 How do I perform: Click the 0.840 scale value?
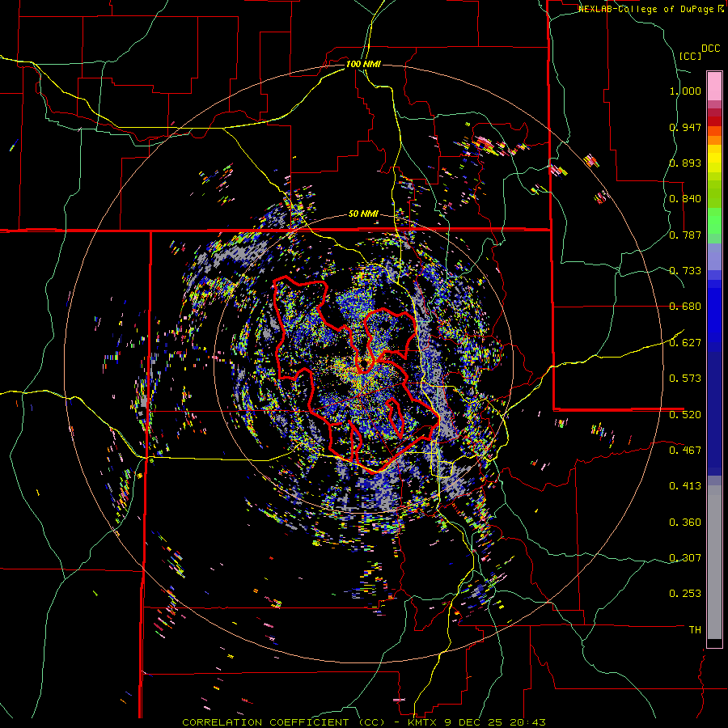coord(685,199)
